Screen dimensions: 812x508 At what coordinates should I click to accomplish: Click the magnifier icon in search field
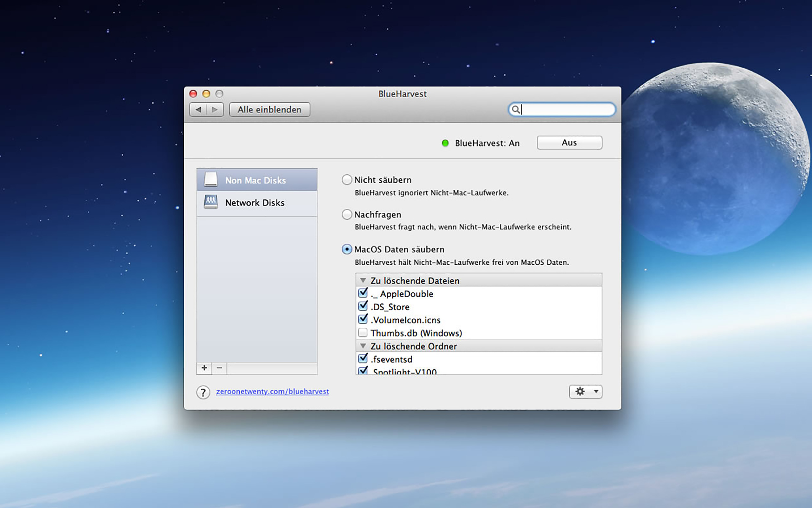pyautogui.click(x=516, y=110)
